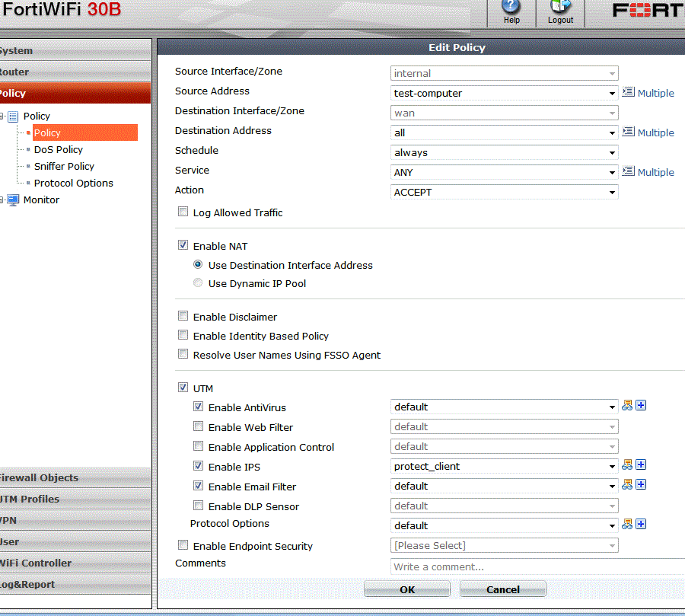Click plus icon beside Protocol Options dropdown
Image resolution: width=685 pixels, height=616 pixels.
[x=641, y=525]
